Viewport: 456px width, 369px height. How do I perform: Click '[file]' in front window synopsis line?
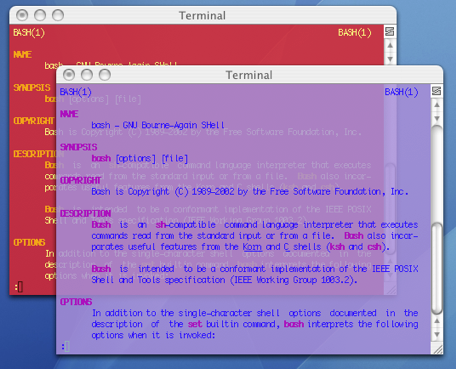[x=175, y=158]
